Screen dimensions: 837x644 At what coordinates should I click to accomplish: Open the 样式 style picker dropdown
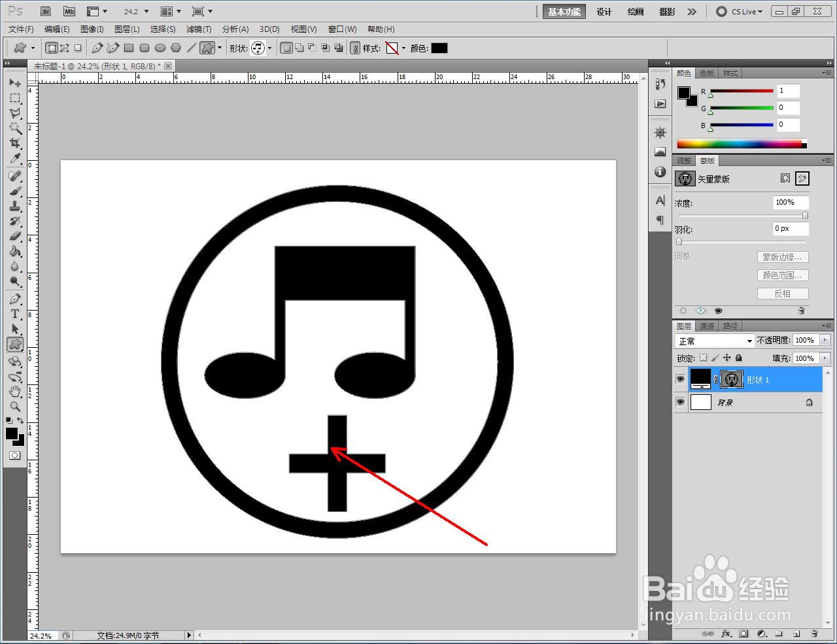pyautogui.click(x=403, y=48)
